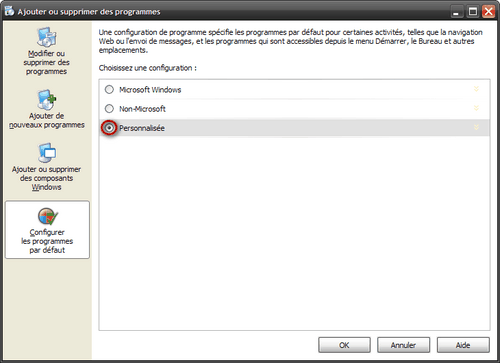Click the Personnalisée row label text

[142, 128]
